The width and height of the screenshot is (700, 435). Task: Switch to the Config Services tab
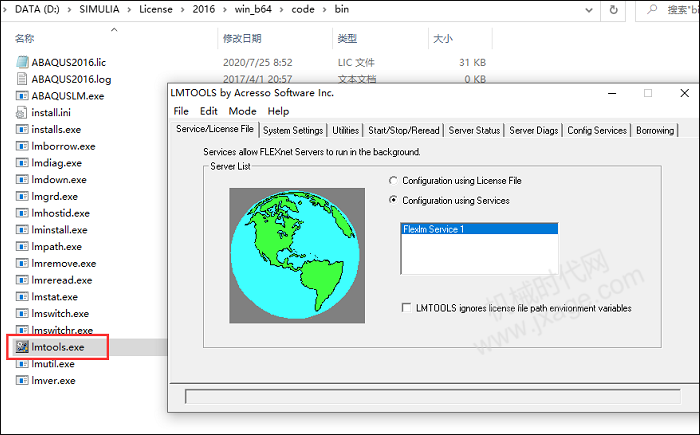pyautogui.click(x=597, y=130)
